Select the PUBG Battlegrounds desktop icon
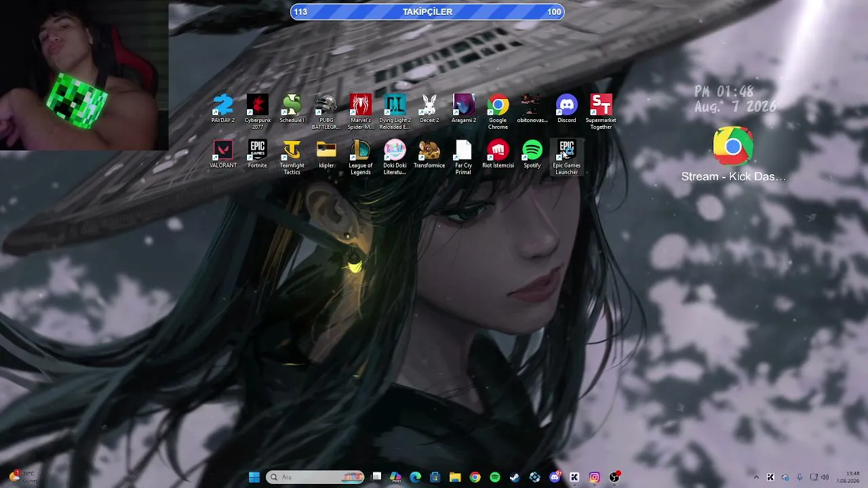The image size is (868, 488). click(x=326, y=112)
